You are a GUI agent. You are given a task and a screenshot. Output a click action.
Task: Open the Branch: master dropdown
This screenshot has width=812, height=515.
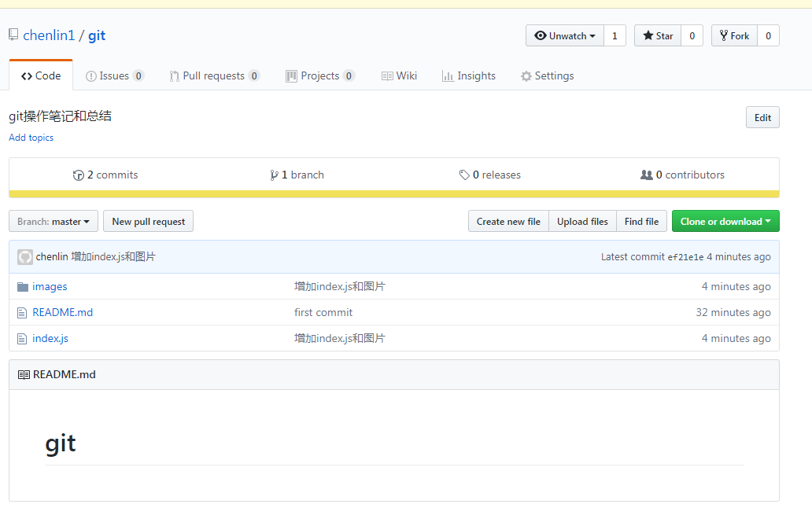point(54,222)
